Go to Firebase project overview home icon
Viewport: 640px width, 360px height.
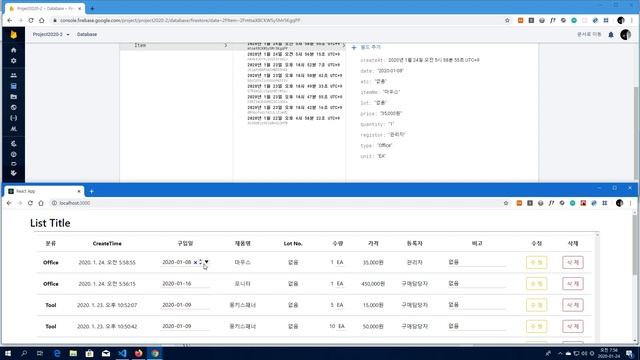pyautogui.click(x=13, y=50)
